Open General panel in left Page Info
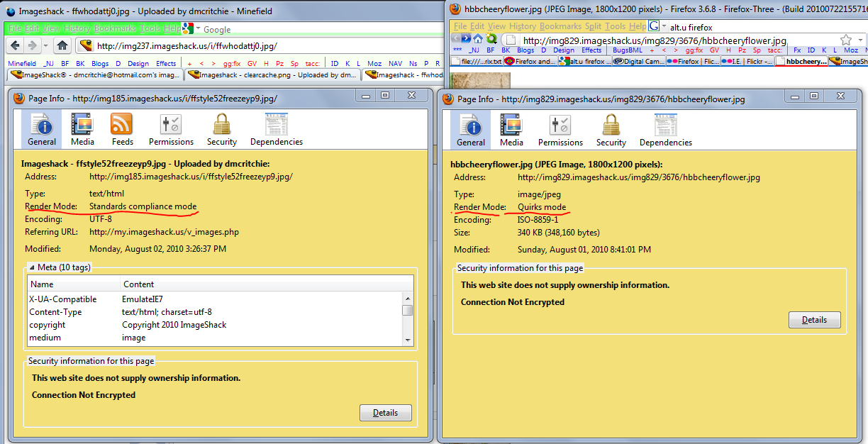The width and height of the screenshot is (868, 444). click(x=43, y=129)
